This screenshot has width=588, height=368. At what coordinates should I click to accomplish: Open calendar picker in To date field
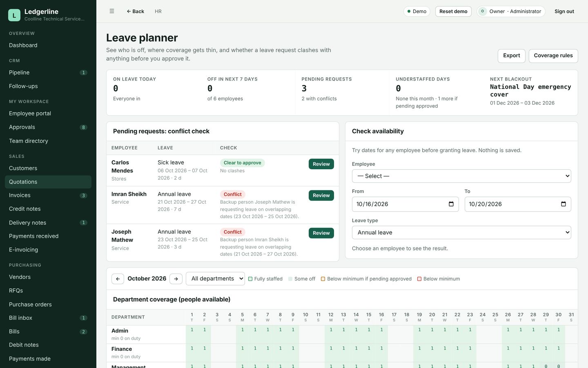pyautogui.click(x=563, y=204)
